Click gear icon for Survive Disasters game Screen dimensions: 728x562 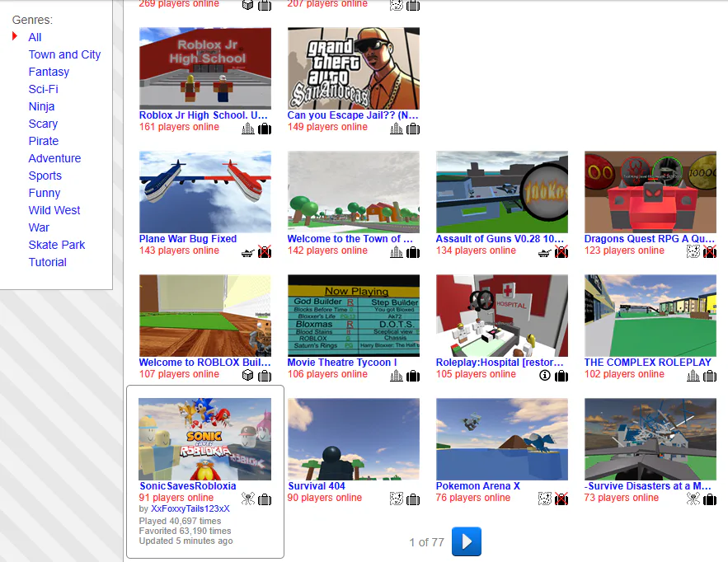click(710, 499)
